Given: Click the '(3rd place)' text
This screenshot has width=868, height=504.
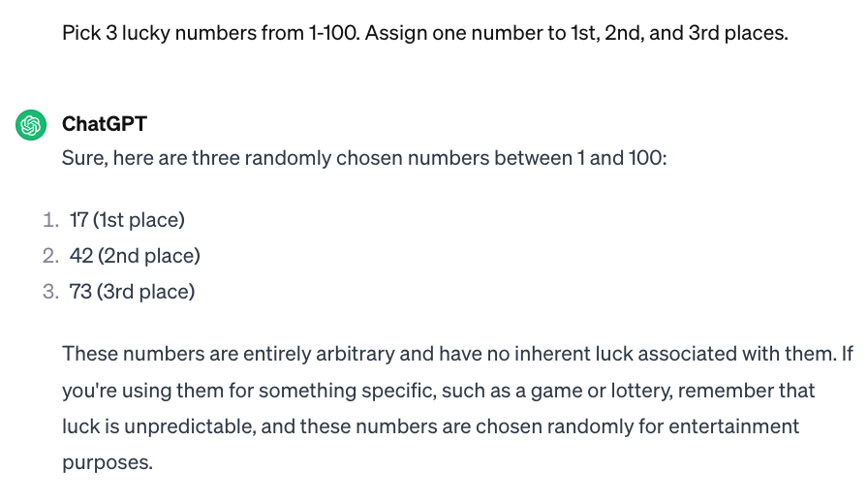Looking at the screenshot, I should pos(145,293).
